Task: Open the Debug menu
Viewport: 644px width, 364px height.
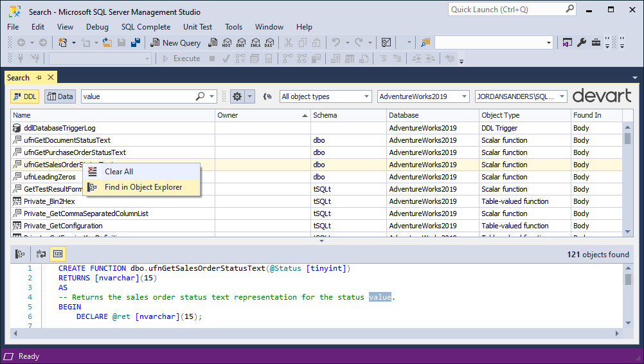Action: point(97,27)
